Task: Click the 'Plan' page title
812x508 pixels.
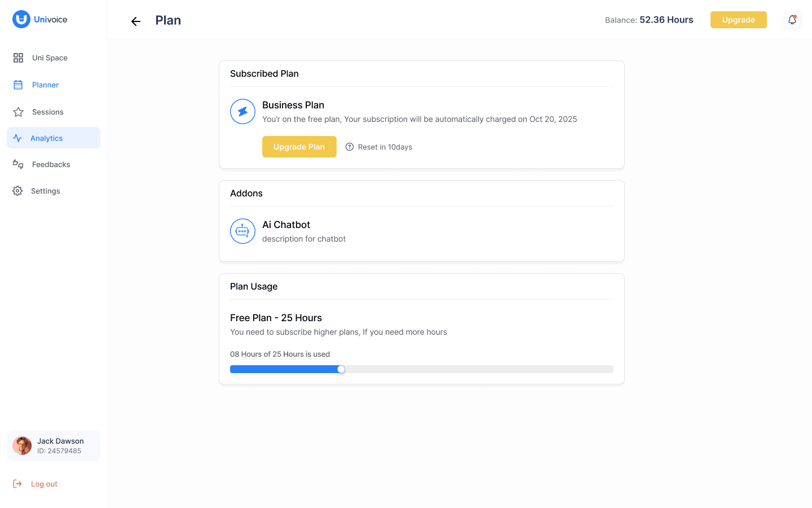Action: (168, 20)
